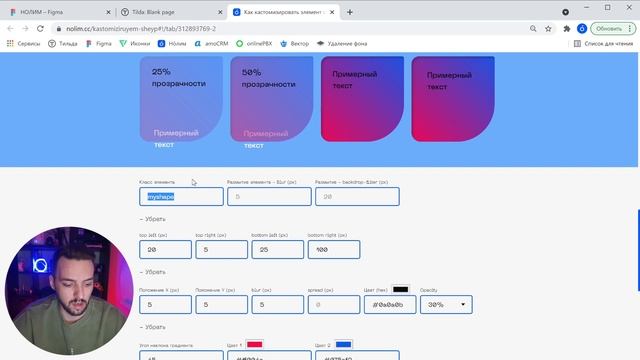Open the Сервисы apps shortcut
640x360 pixels.
pos(24,43)
